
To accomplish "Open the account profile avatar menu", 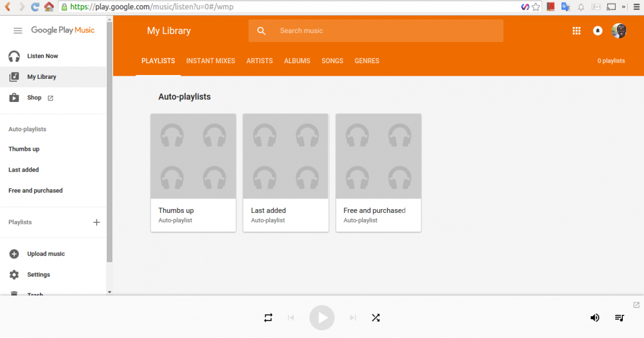I will (619, 31).
